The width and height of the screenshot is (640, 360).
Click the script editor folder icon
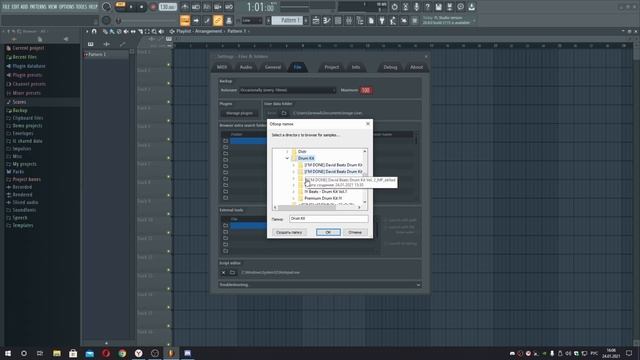pos(232,272)
